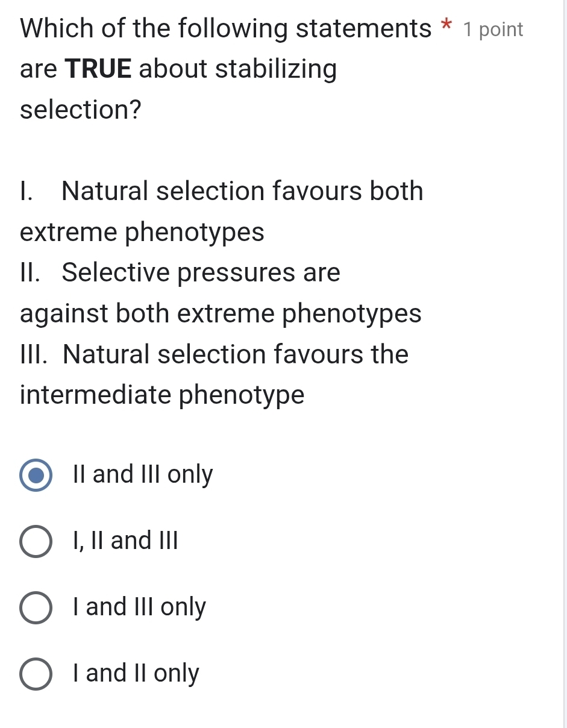This screenshot has height=728, width=567.
Task: Pick the "I and III only" answer
Action: point(34,607)
